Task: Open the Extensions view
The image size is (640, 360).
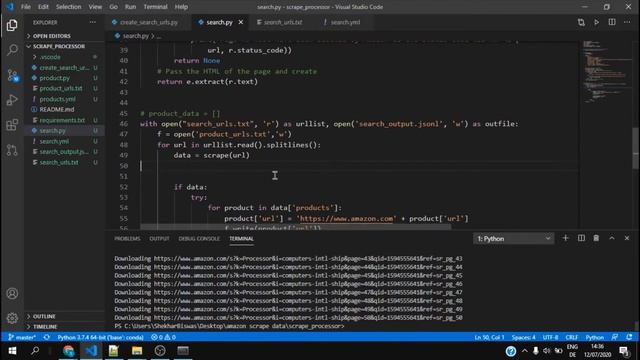Action: 12,125
